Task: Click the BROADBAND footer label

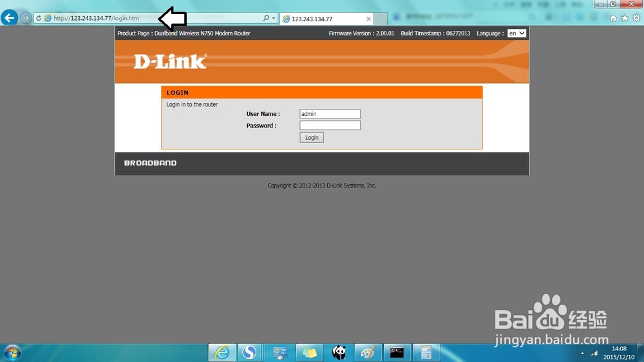Action: [150, 163]
